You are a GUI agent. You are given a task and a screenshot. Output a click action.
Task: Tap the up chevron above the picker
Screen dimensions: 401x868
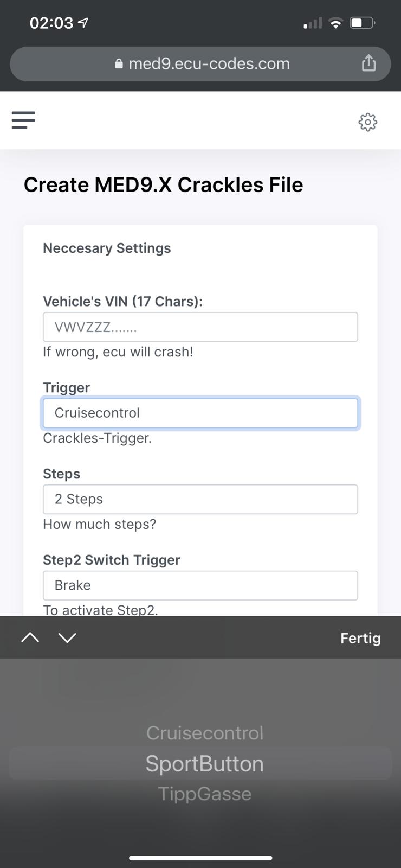[x=30, y=637]
